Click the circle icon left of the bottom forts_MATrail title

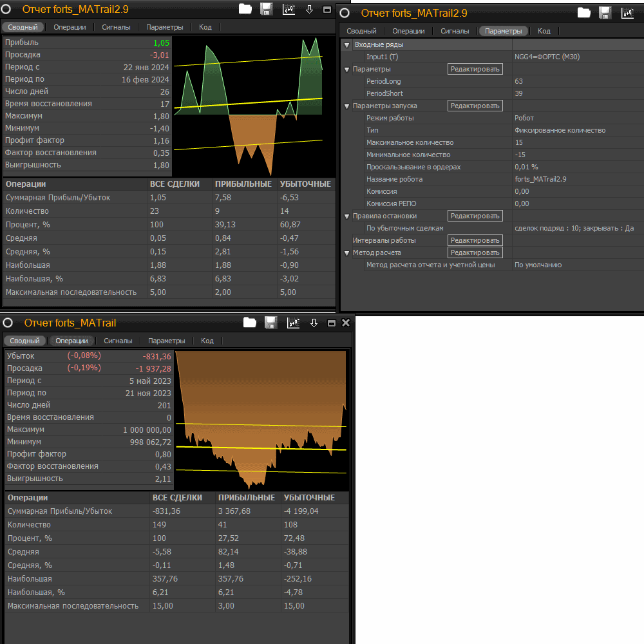pyautogui.click(x=8, y=323)
